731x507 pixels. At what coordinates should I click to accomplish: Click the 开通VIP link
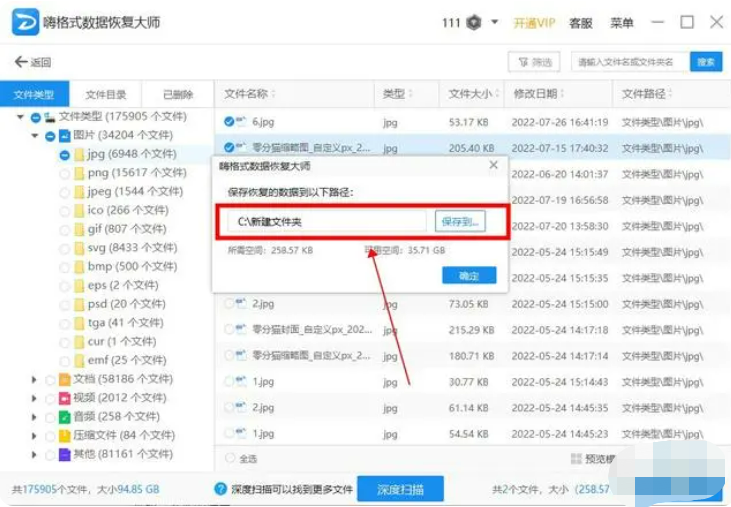pyautogui.click(x=534, y=22)
